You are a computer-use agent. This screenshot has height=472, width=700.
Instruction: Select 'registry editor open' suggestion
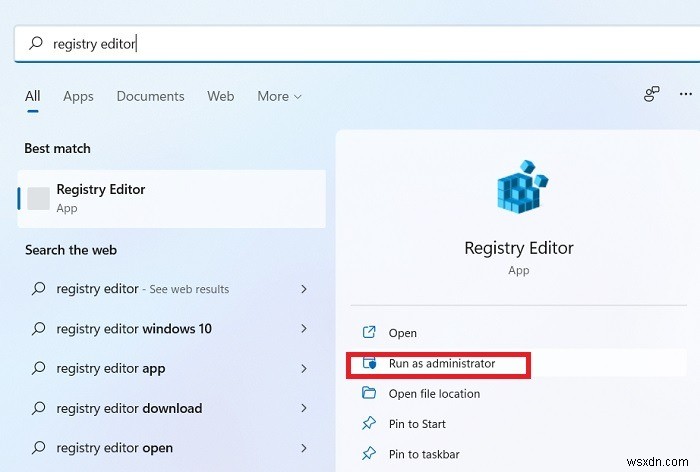171,447
